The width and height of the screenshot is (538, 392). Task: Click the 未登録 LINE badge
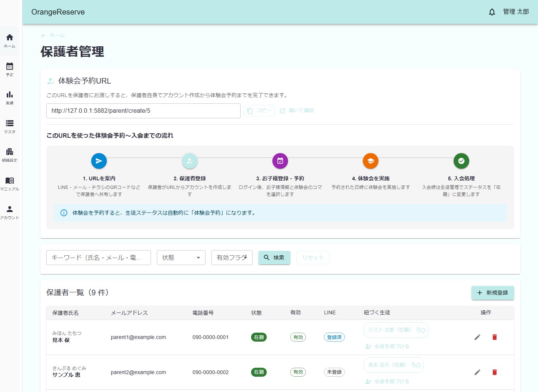point(334,372)
